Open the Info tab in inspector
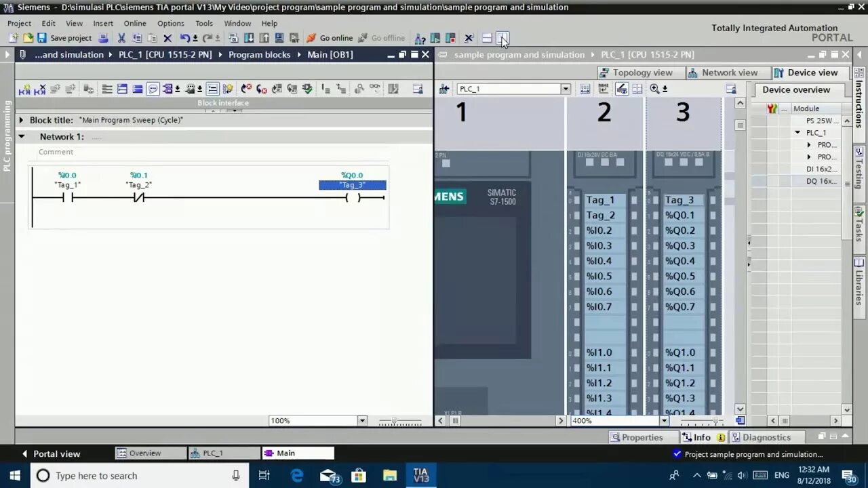This screenshot has width=868, height=488. [703, 437]
